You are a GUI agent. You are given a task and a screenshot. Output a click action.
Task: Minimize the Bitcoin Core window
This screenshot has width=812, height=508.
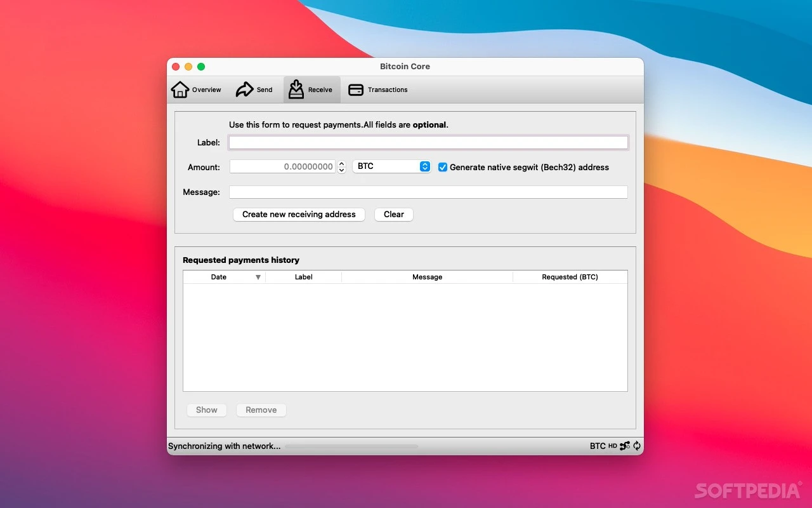coord(188,67)
